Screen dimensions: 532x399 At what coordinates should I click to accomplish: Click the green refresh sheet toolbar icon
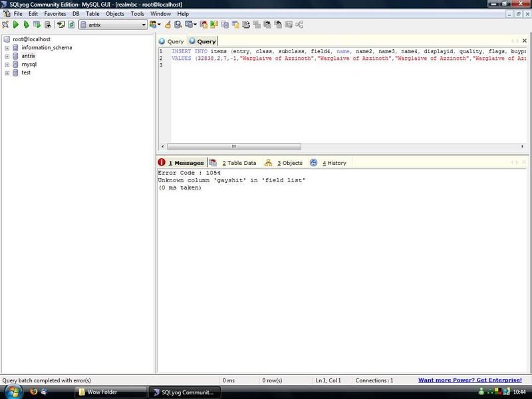tap(71, 25)
